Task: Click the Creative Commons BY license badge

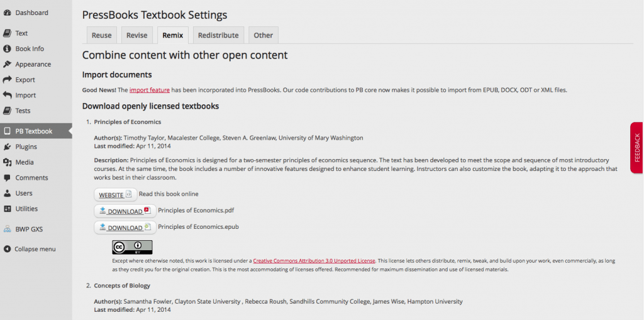Action: click(132, 247)
